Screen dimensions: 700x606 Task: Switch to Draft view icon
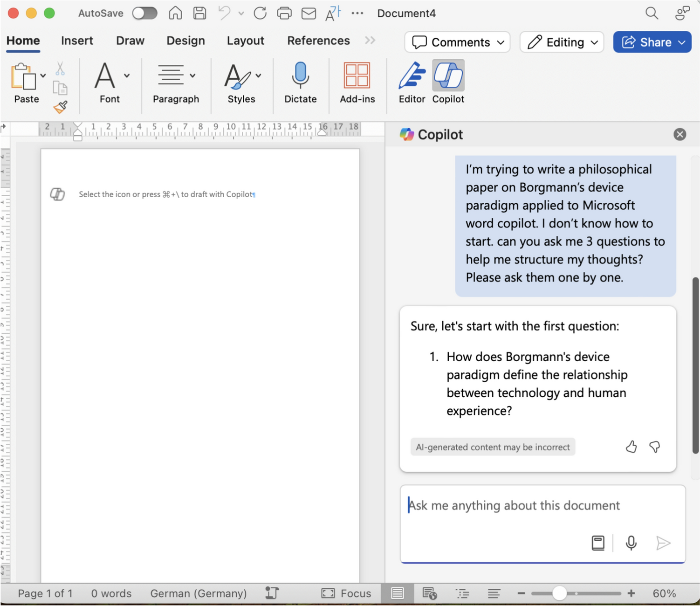tap(494, 593)
